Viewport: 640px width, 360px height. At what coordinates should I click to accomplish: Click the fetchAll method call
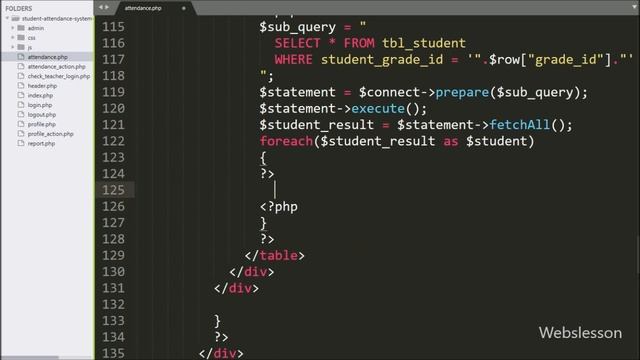(x=520, y=125)
